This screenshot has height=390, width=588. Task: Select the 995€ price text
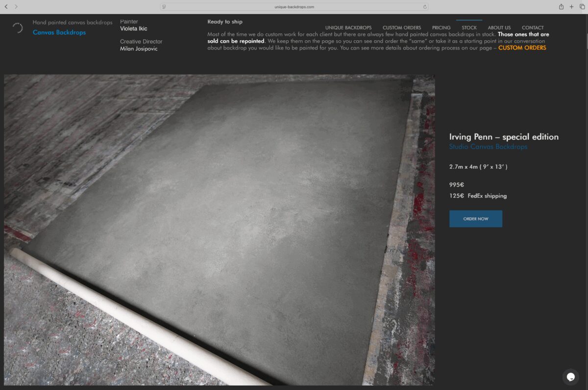coord(457,185)
